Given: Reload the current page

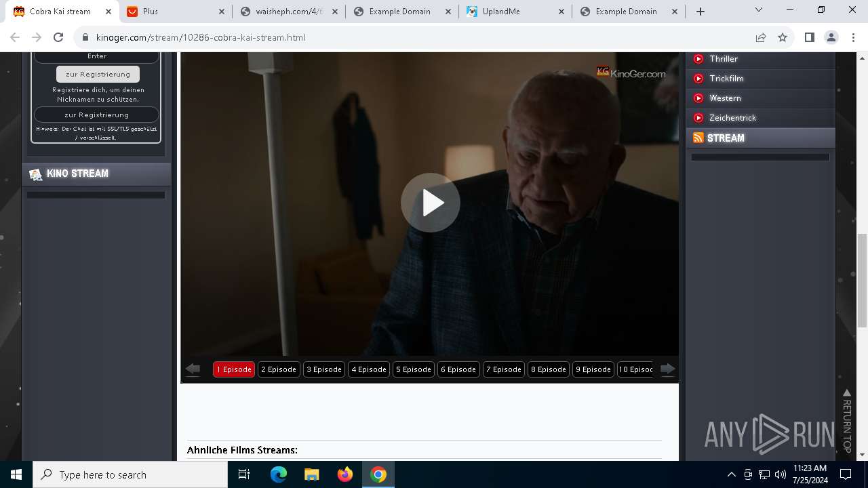Looking at the screenshot, I should 58,37.
